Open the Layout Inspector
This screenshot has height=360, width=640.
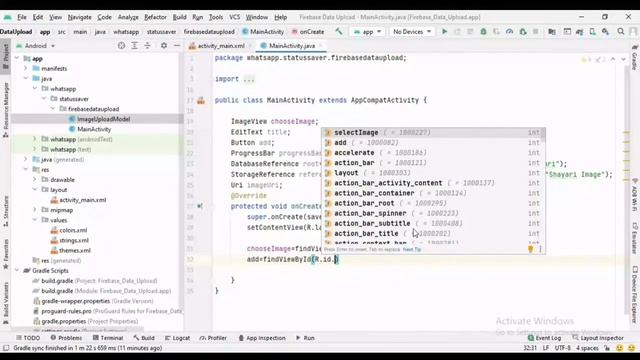[598, 338]
